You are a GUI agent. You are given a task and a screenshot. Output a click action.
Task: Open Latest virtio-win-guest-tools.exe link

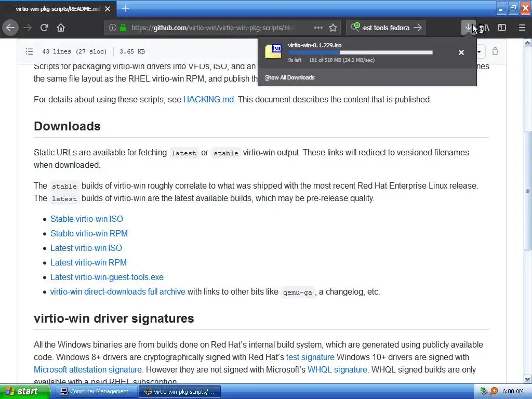[107, 277]
